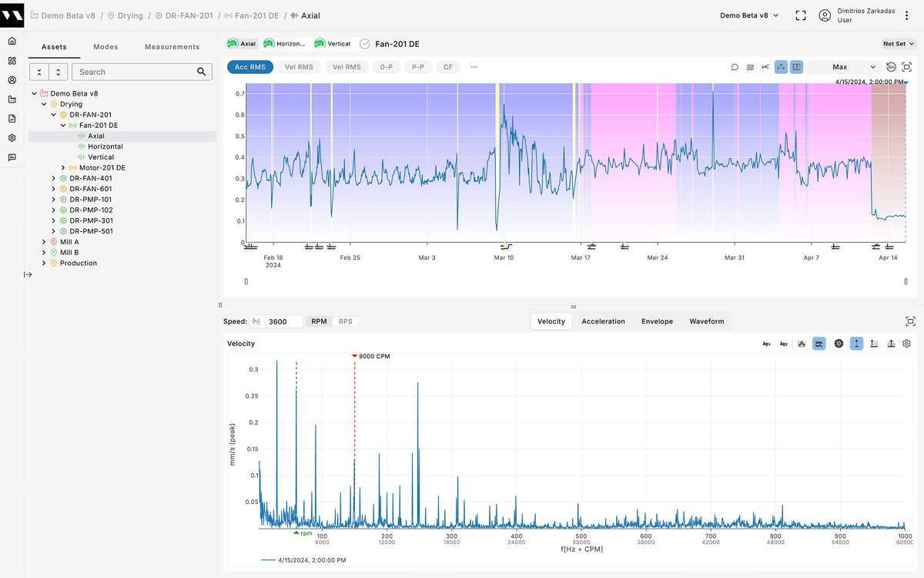Toggle log Y axis on spectrum

click(x=784, y=344)
